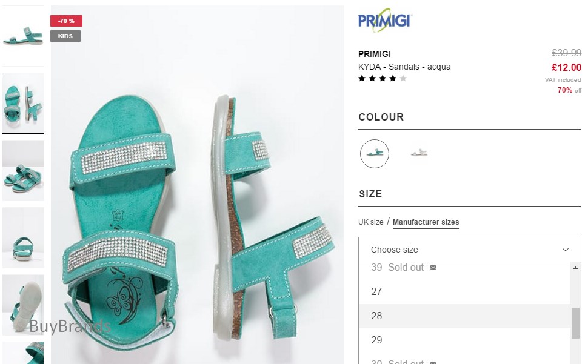Click the KIDS tag badge

[x=65, y=36]
